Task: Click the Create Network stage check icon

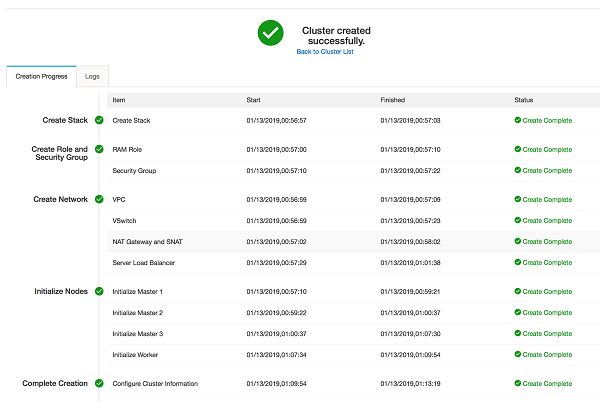Action: pyautogui.click(x=99, y=199)
